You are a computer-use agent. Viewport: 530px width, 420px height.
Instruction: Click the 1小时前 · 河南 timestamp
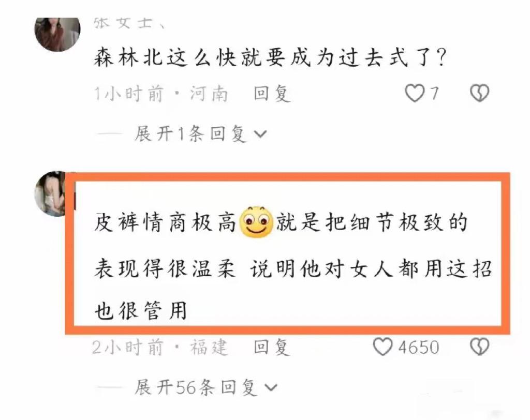point(161,94)
